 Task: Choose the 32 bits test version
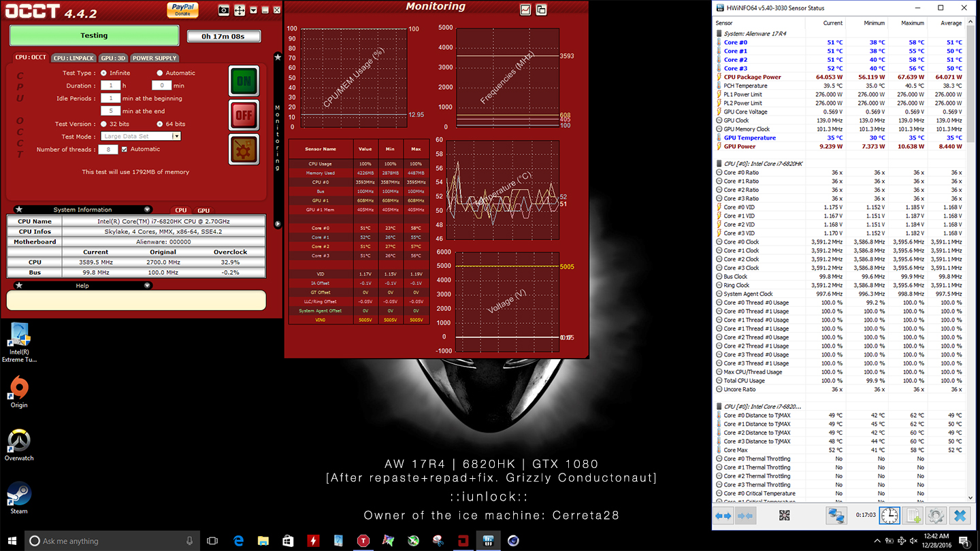[x=103, y=124]
